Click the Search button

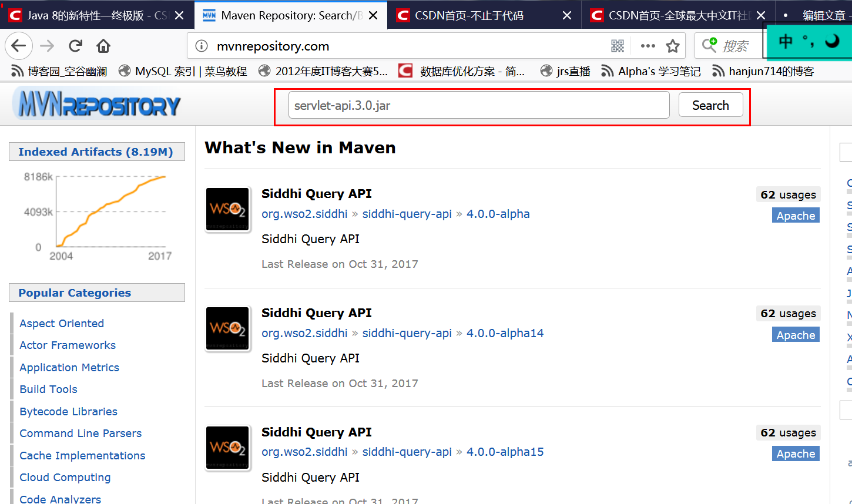(x=710, y=105)
